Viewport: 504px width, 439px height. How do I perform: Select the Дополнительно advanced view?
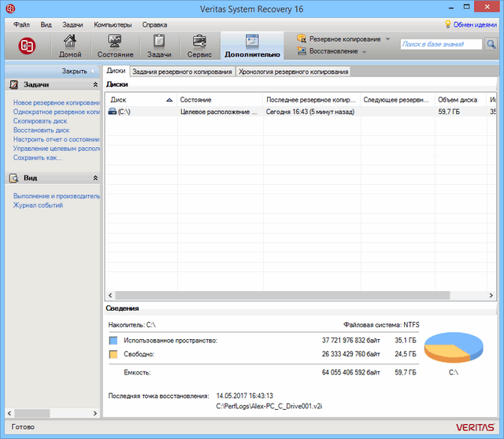pos(252,46)
